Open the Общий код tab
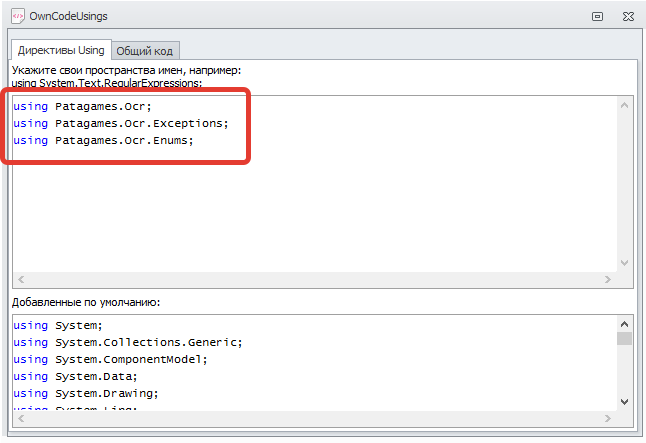Screen dimensions: 646x443 145,51
